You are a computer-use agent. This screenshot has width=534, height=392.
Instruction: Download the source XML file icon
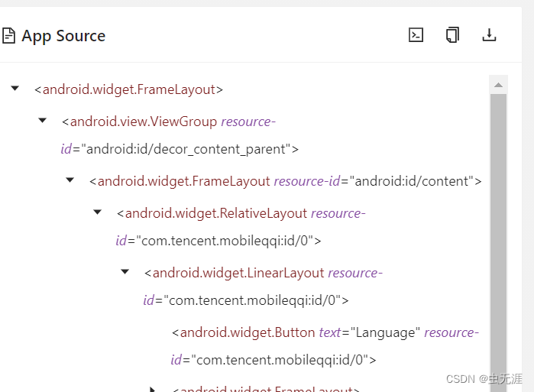tap(489, 35)
